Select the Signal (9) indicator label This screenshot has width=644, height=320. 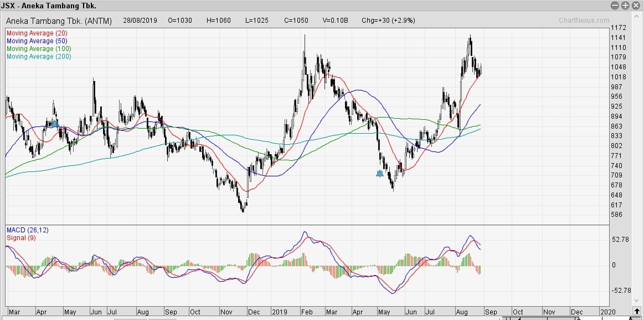coord(20,238)
